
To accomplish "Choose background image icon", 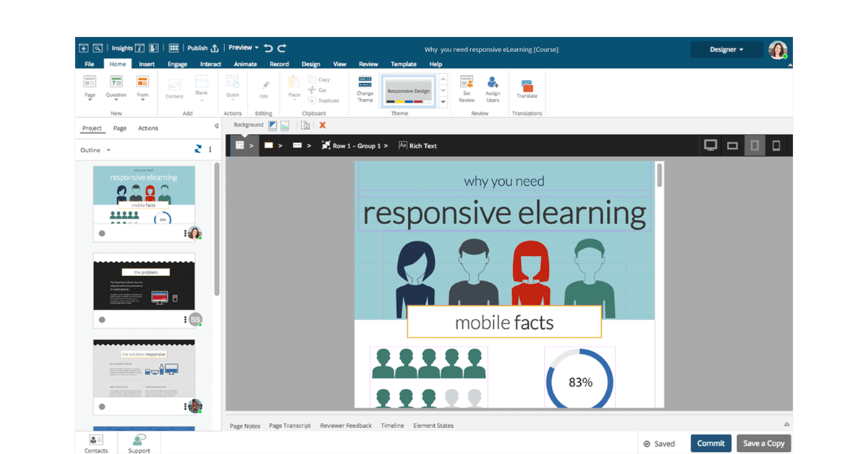I will coord(284,125).
